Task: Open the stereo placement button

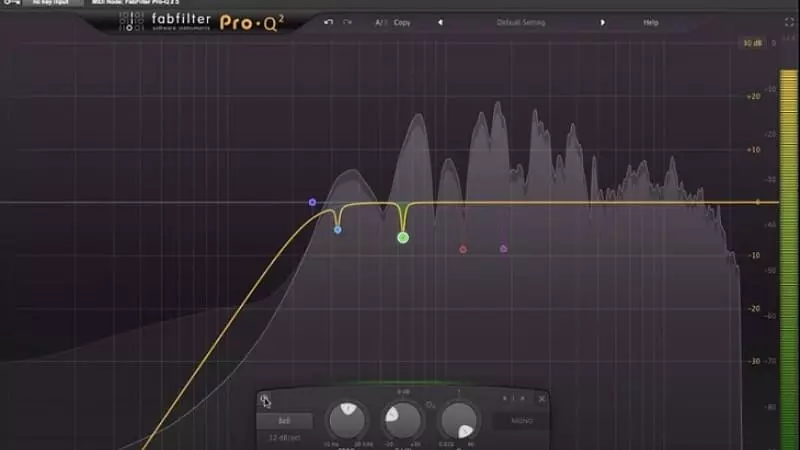Action: click(x=521, y=421)
